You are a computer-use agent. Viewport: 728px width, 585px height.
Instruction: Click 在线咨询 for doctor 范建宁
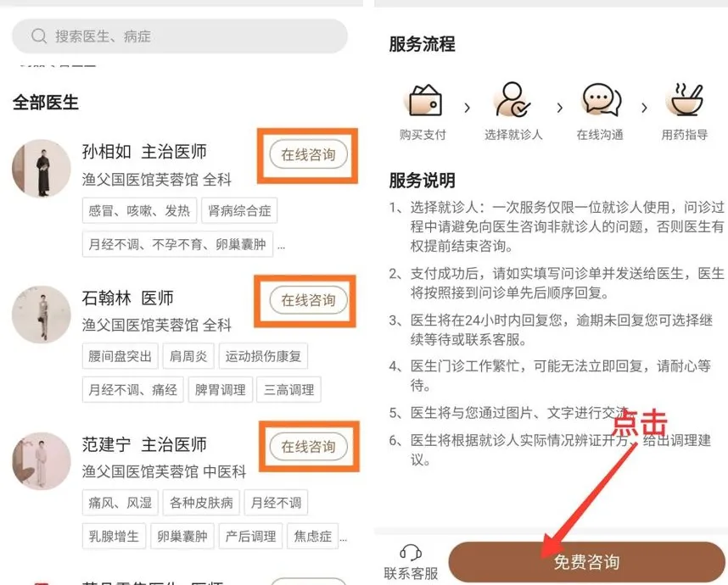click(x=308, y=447)
